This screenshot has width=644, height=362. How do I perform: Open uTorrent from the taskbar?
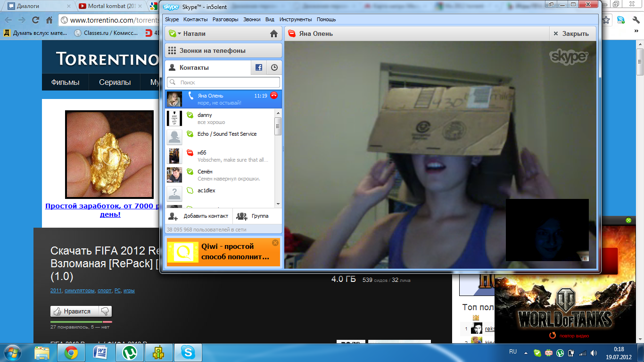[x=130, y=353]
